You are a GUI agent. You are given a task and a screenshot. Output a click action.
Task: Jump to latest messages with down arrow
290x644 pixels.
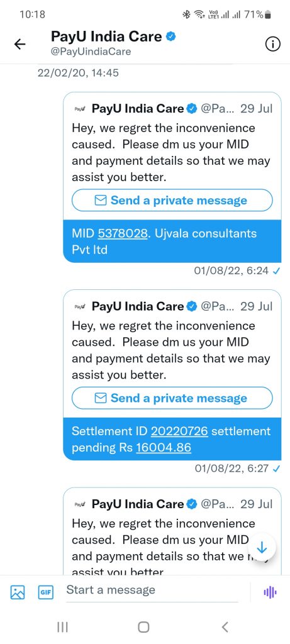[x=262, y=548]
